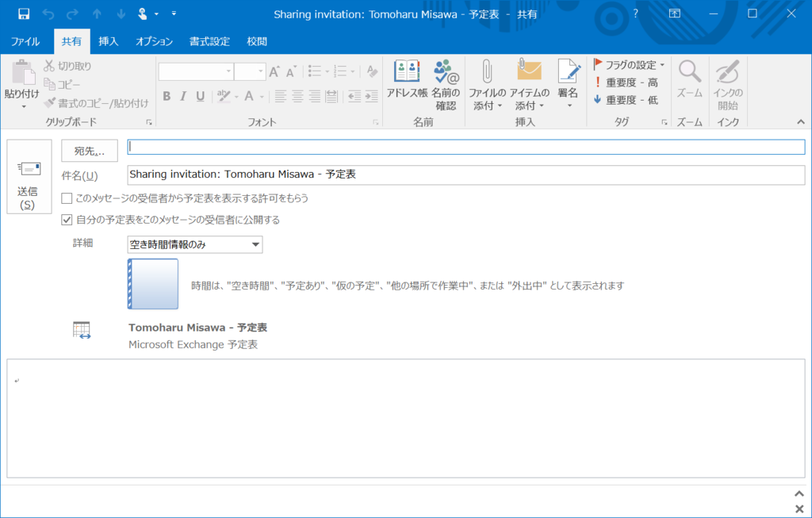812x518 pixels.
Task: Click the 宛先... button
Action: (90, 151)
